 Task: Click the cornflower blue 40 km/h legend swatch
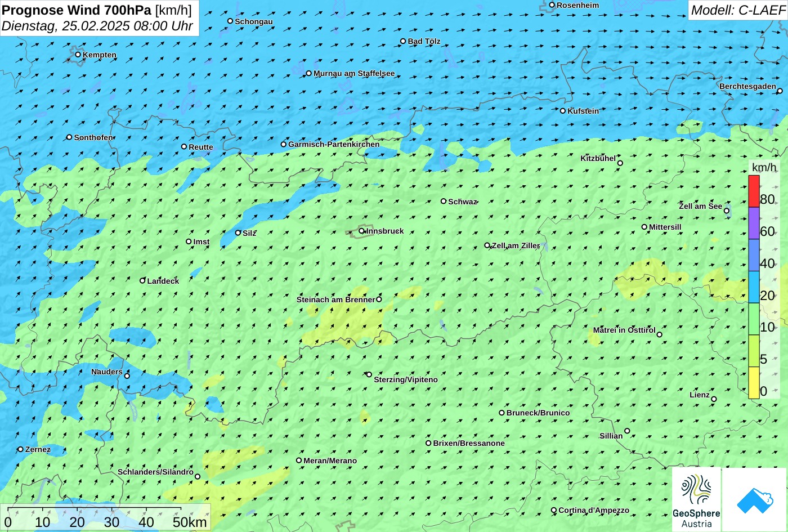coord(754,256)
